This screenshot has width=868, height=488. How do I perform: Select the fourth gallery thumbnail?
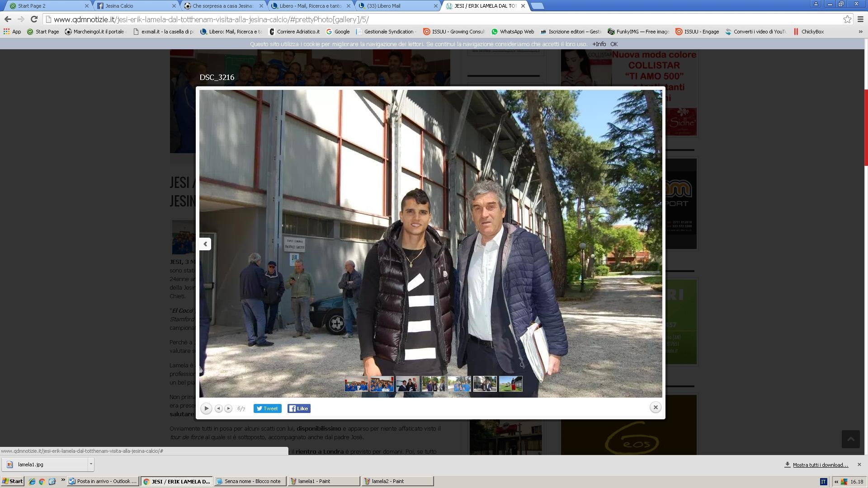433,384
